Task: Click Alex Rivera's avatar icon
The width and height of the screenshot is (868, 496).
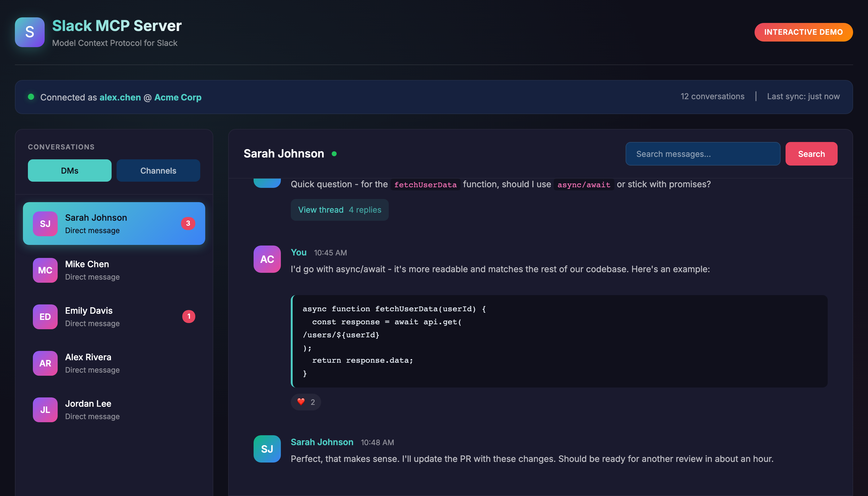Action: (45, 363)
